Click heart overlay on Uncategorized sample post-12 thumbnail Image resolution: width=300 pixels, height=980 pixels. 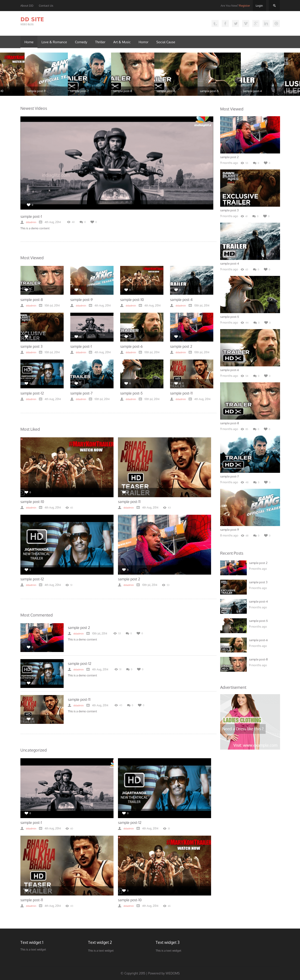[x=124, y=813]
